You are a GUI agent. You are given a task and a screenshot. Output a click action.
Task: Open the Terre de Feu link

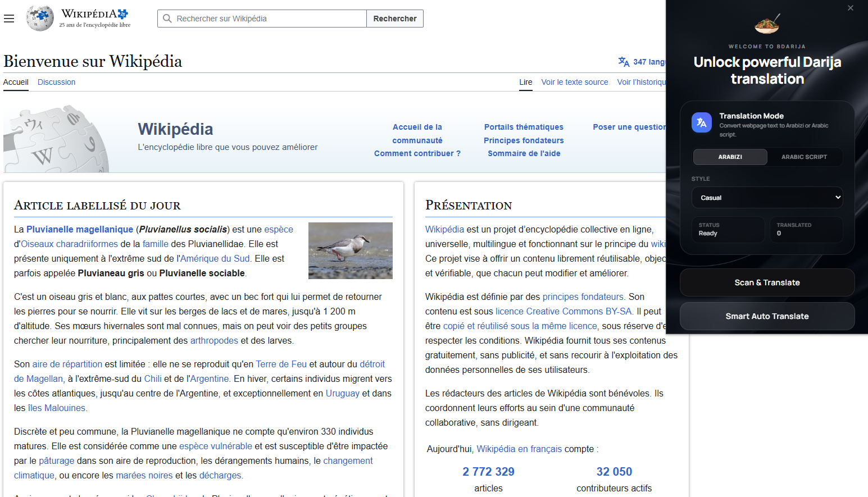pyautogui.click(x=281, y=364)
